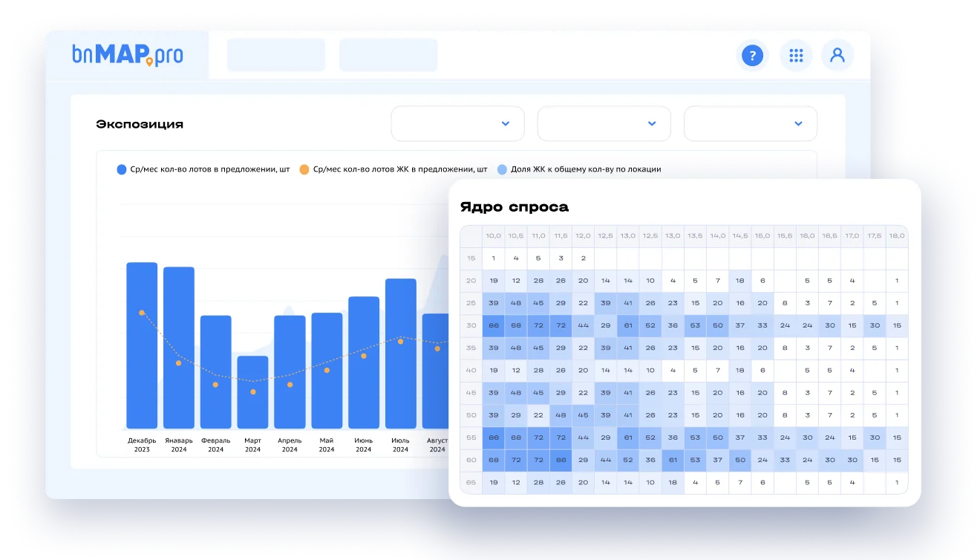Select the 'Ядро спроса' panel title
This screenshot has width=980, height=560.
point(514,207)
